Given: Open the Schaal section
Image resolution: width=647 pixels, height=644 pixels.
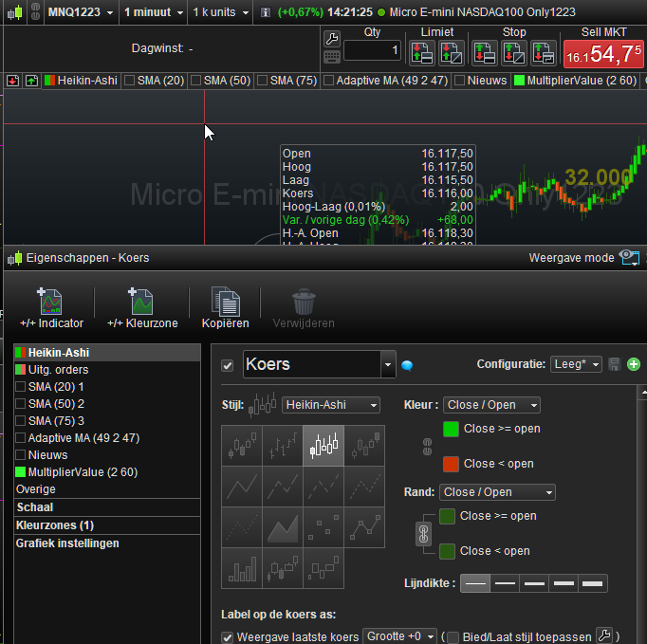Looking at the screenshot, I should pos(107,507).
